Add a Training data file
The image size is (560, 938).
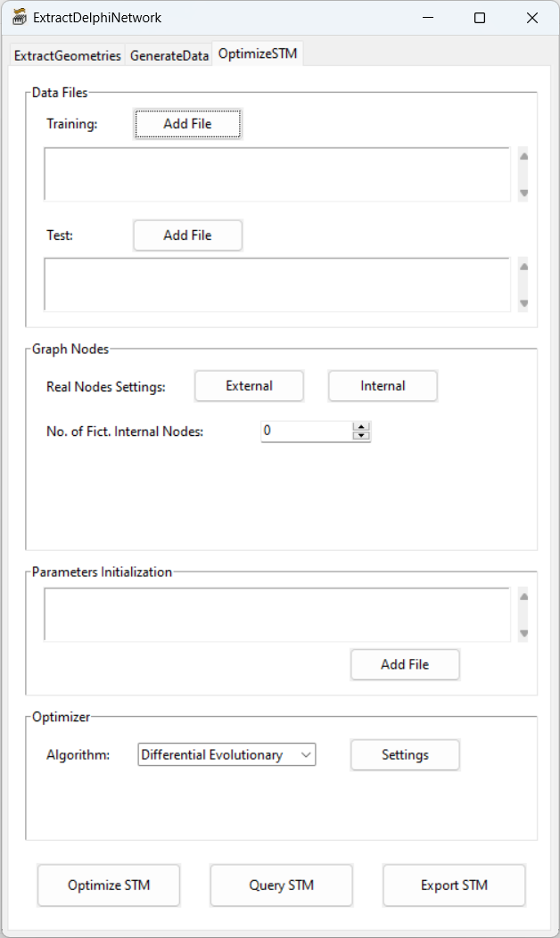(x=187, y=123)
